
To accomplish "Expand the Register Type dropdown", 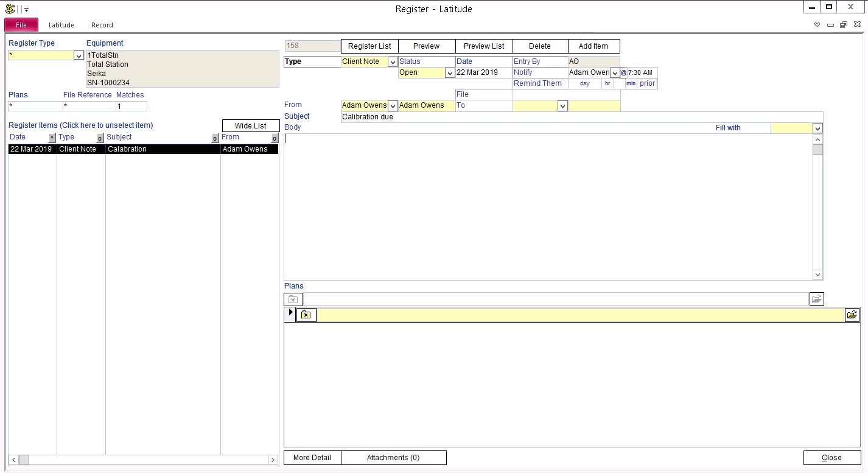I will (x=79, y=55).
